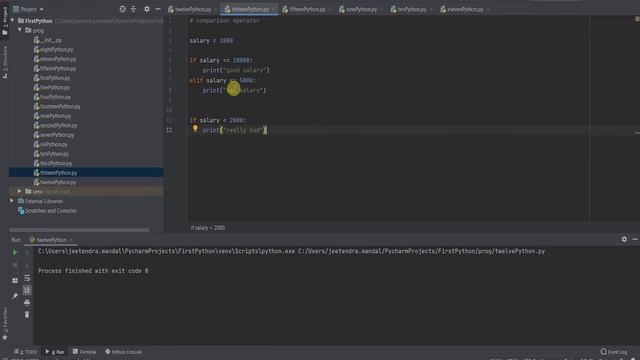Clear console with the trash icon

pos(27,315)
